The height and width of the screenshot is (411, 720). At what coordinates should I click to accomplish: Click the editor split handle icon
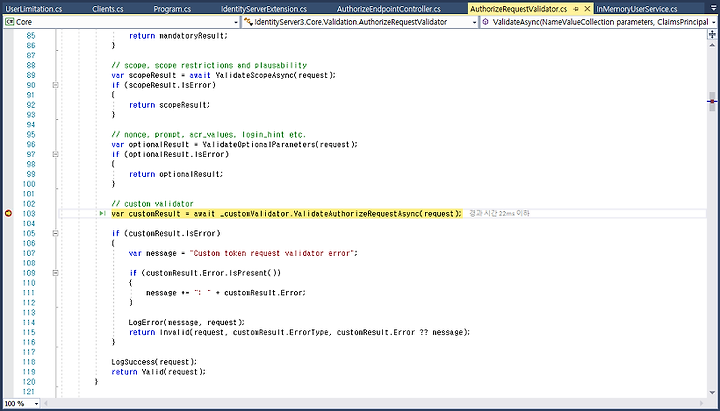click(712, 34)
